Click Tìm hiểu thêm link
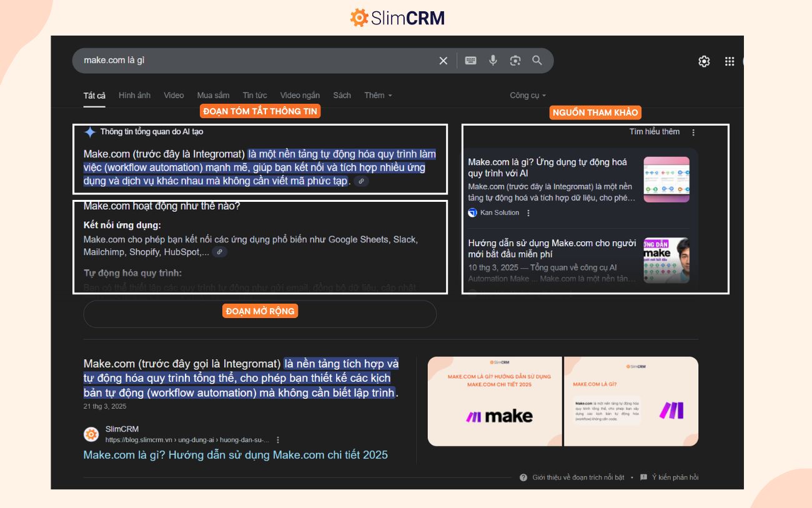Image resolution: width=812 pixels, height=508 pixels. (654, 132)
